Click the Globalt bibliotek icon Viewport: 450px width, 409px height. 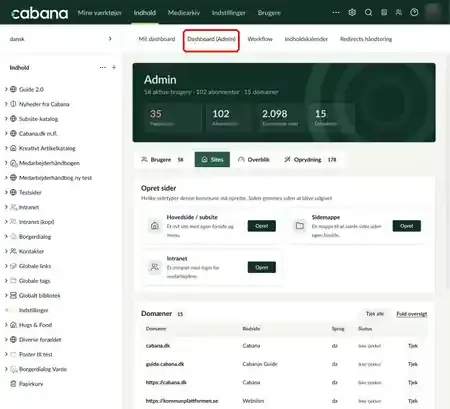13,295
